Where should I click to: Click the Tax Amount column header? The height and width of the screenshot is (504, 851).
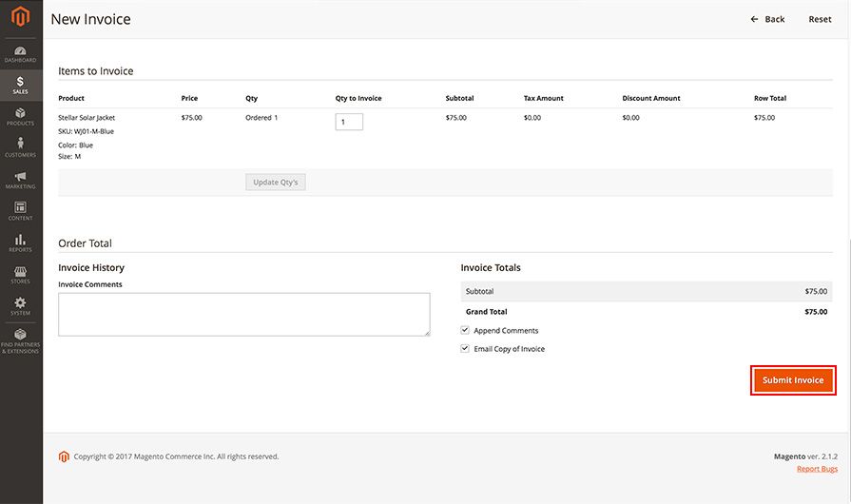543,98
